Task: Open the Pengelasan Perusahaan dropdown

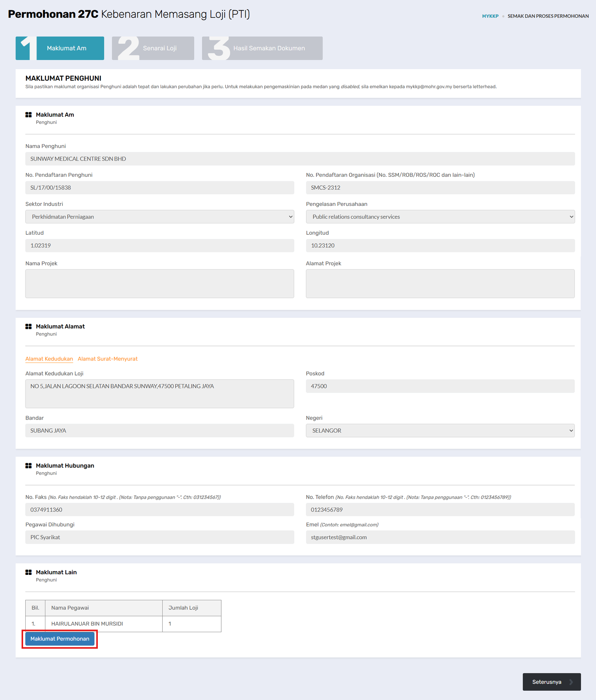Action: click(x=440, y=216)
